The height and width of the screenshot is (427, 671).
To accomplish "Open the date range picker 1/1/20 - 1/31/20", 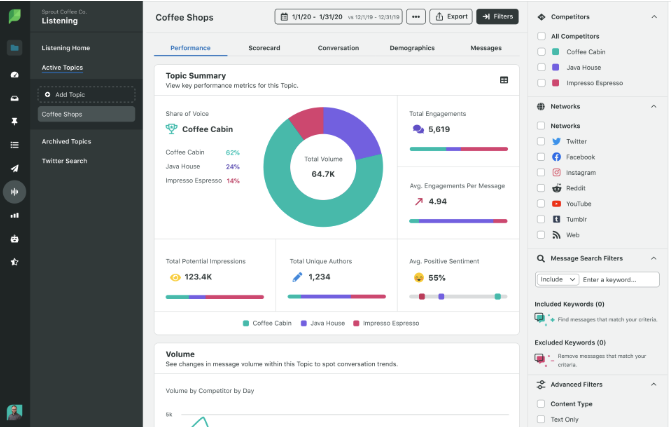I will [338, 17].
